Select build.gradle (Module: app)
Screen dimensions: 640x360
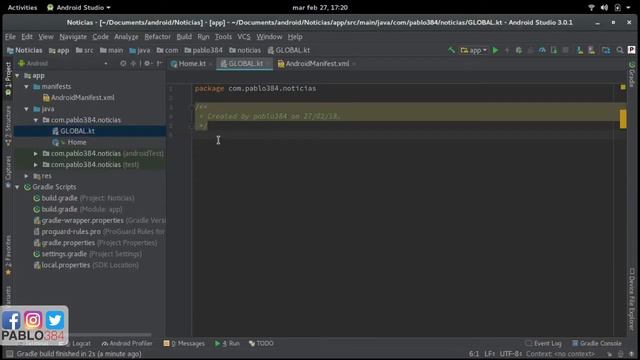coord(78,209)
